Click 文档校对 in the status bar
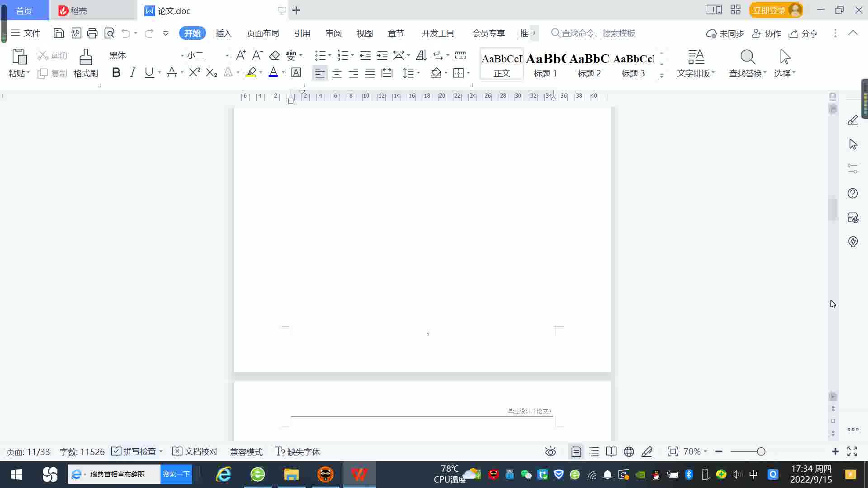The height and width of the screenshot is (488, 868). tap(195, 452)
